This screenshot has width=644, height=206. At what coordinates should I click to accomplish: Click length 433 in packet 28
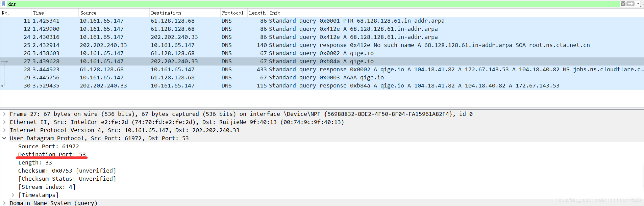pyautogui.click(x=262, y=70)
